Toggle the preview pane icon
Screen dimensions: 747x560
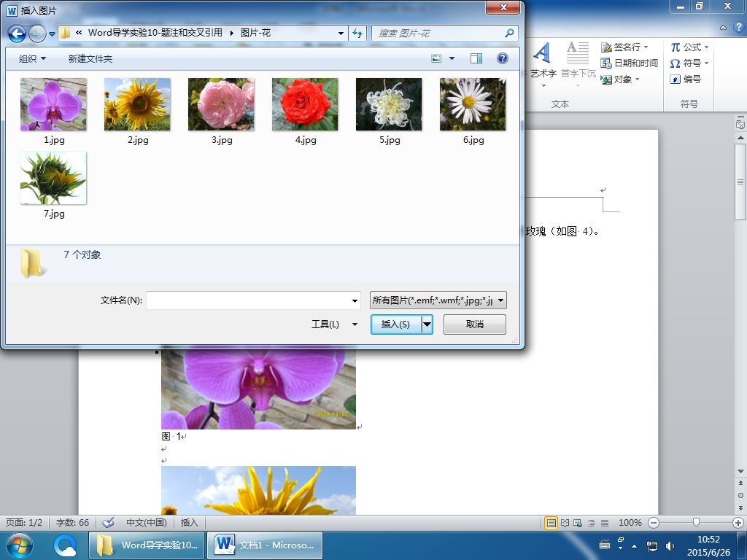(x=476, y=58)
